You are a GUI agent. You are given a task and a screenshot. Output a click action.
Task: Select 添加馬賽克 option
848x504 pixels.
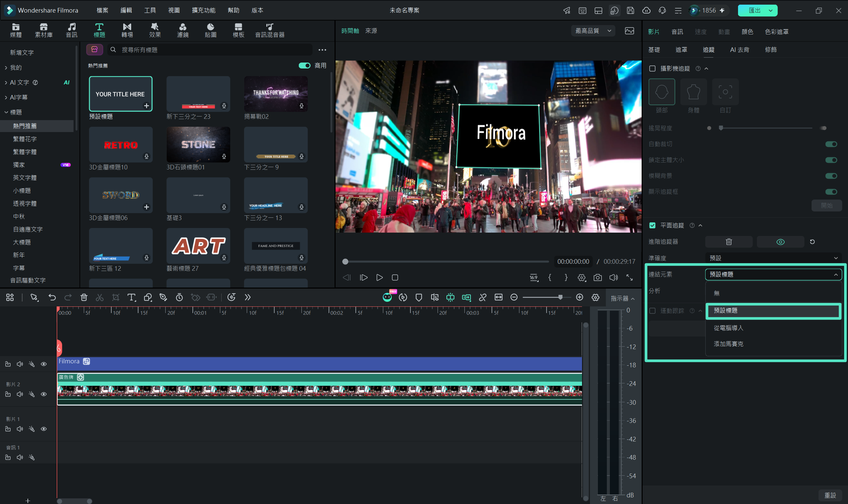[773, 344]
